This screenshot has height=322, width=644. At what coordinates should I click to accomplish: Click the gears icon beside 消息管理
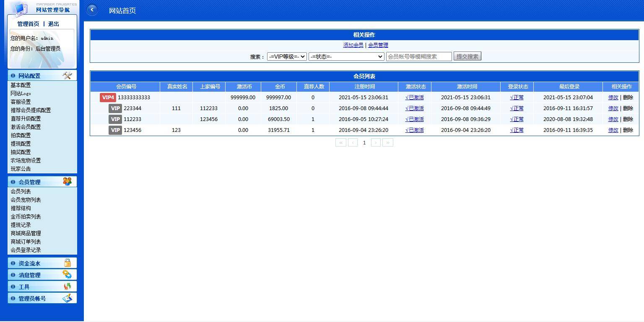click(x=67, y=275)
